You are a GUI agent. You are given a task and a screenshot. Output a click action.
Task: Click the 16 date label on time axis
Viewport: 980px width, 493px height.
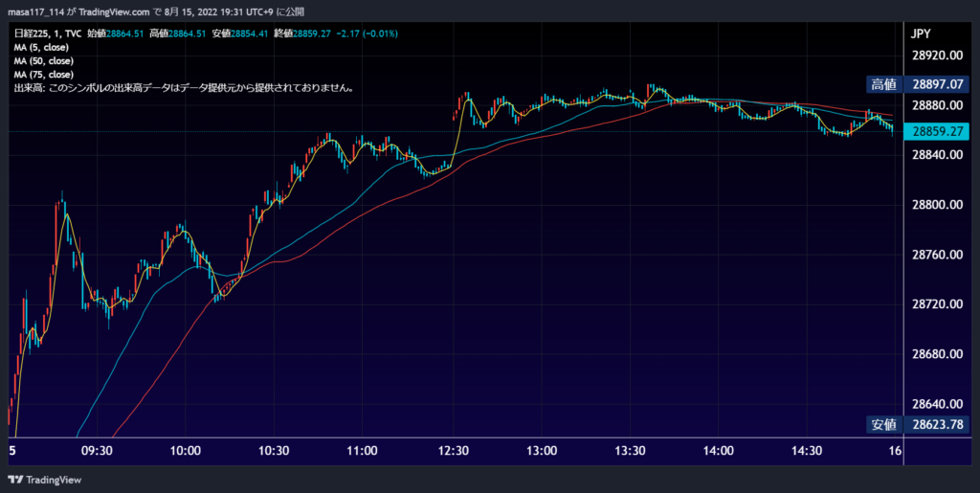[x=895, y=451]
